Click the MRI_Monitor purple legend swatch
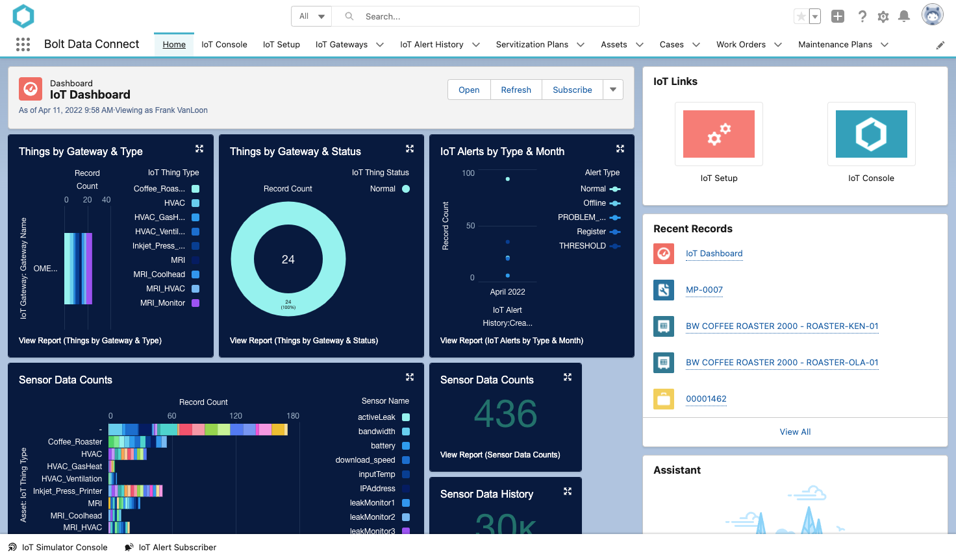 tap(195, 303)
